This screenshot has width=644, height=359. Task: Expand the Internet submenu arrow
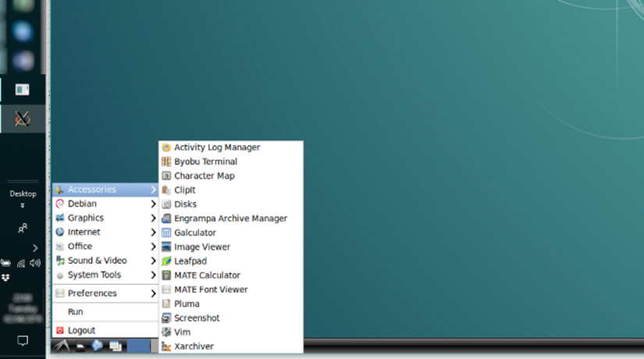(x=153, y=232)
